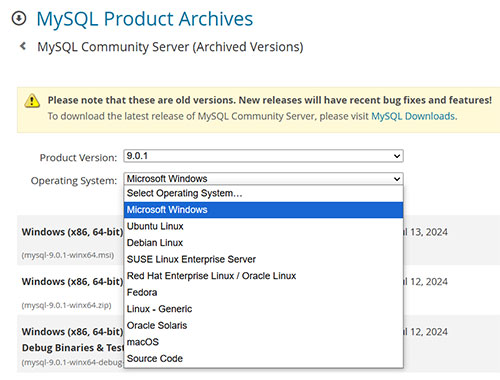Open the Product Version 9.0.1 dropdown
The image size is (500, 380).
(263, 156)
